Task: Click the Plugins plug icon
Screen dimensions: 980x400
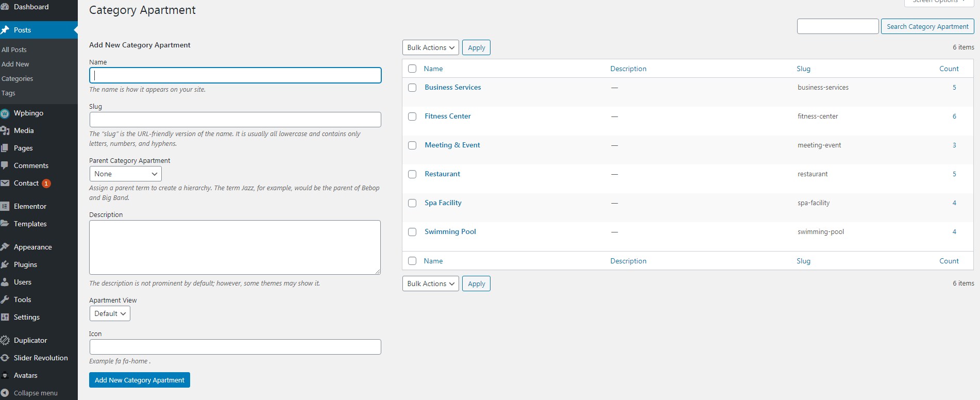Action: [x=5, y=264]
